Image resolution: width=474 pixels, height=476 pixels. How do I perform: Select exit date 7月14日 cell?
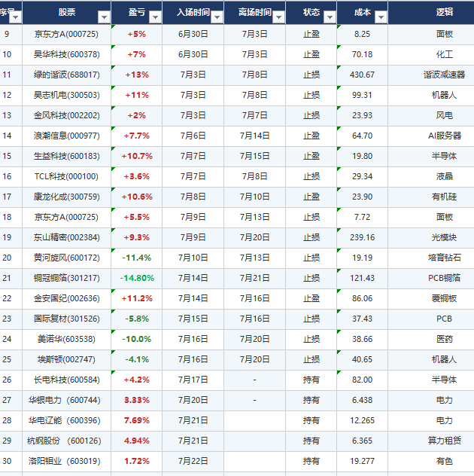click(255, 136)
